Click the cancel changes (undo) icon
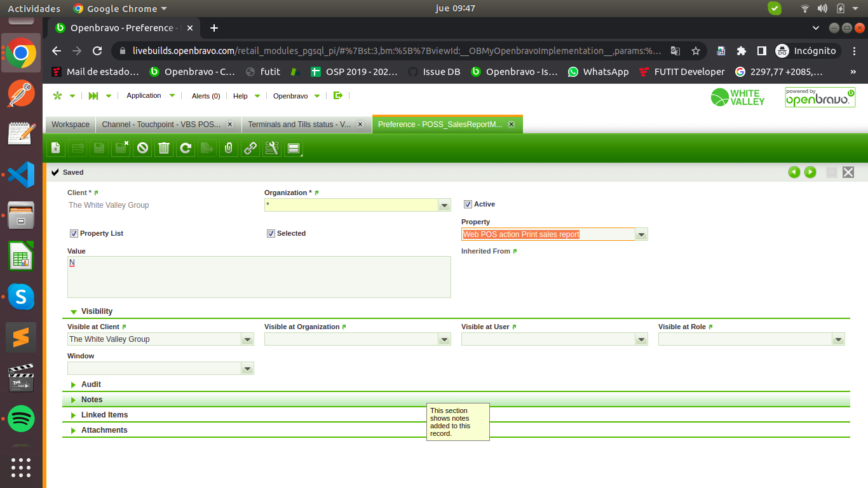The height and width of the screenshot is (488, 868). pos(142,148)
